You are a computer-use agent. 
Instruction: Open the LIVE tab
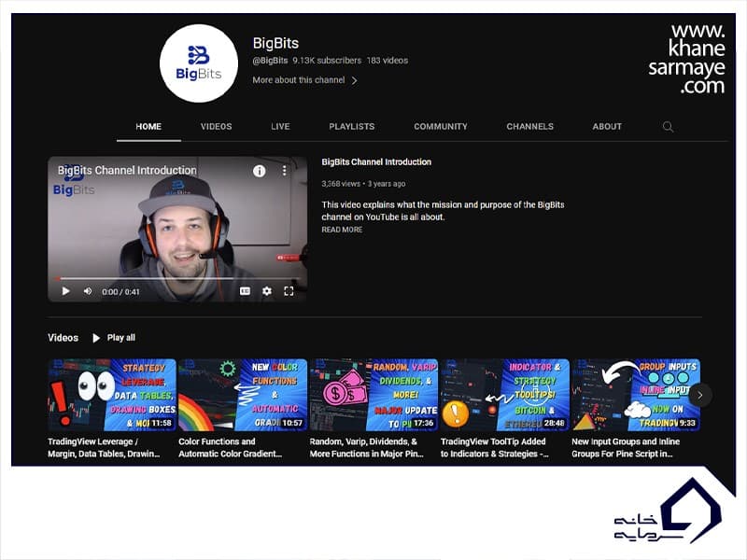tap(280, 127)
